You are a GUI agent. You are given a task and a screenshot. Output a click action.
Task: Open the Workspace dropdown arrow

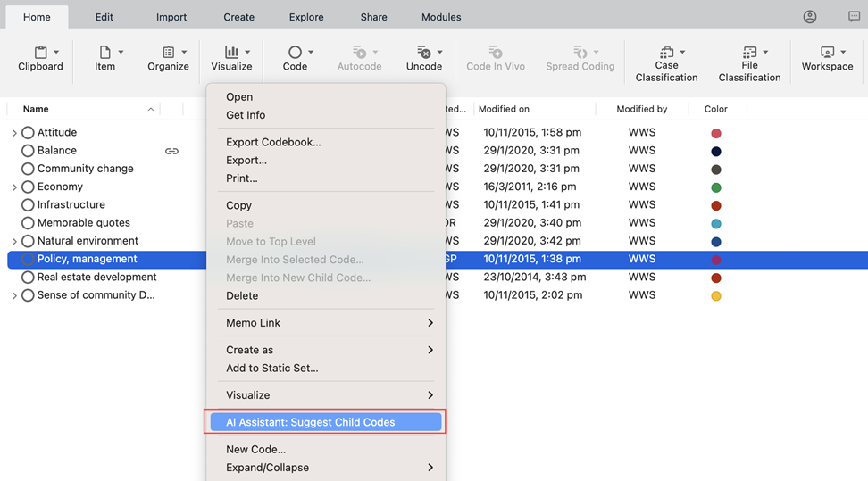[843, 52]
